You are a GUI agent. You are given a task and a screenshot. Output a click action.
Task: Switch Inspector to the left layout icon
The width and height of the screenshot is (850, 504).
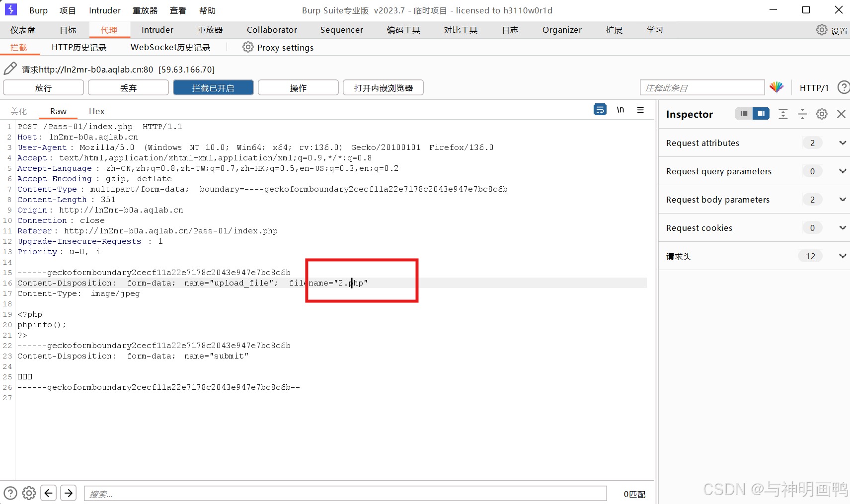(744, 114)
